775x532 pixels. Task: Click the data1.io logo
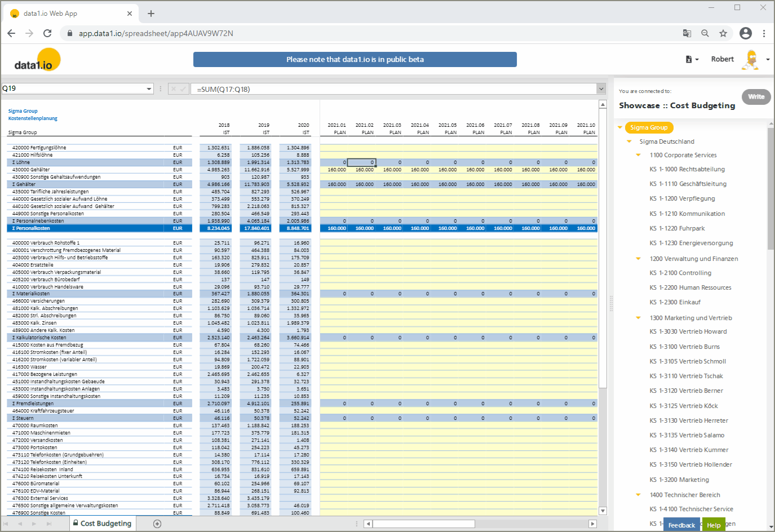click(37, 60)
